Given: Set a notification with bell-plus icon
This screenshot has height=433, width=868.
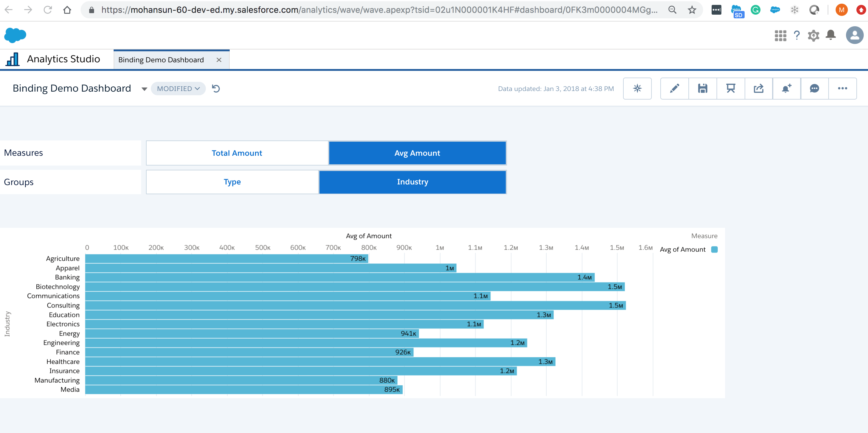Looking at the screenshot, I should [x=786, y=88].
